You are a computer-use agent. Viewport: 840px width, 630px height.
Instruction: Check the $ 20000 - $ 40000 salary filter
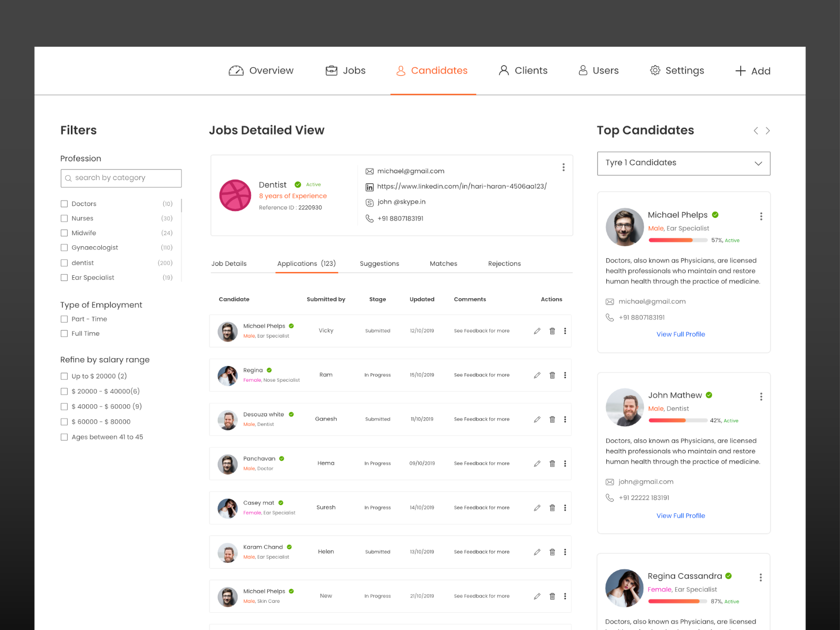pyautogui.click(x=64, y=391)
